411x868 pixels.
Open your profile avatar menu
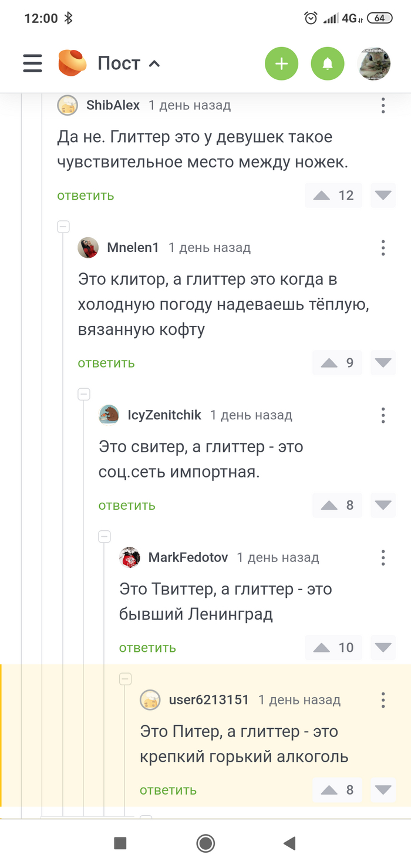pyautogui.click(x=374, y=63)
